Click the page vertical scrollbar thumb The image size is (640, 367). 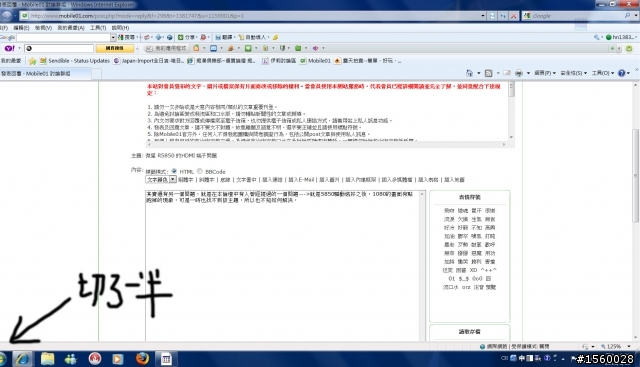pyautogui.click(x=636, y=176)
